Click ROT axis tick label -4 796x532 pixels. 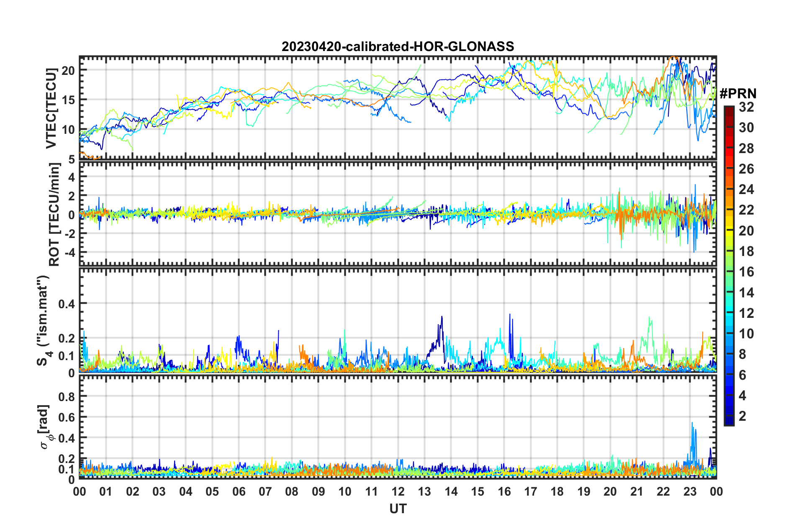tap(69, 253)
